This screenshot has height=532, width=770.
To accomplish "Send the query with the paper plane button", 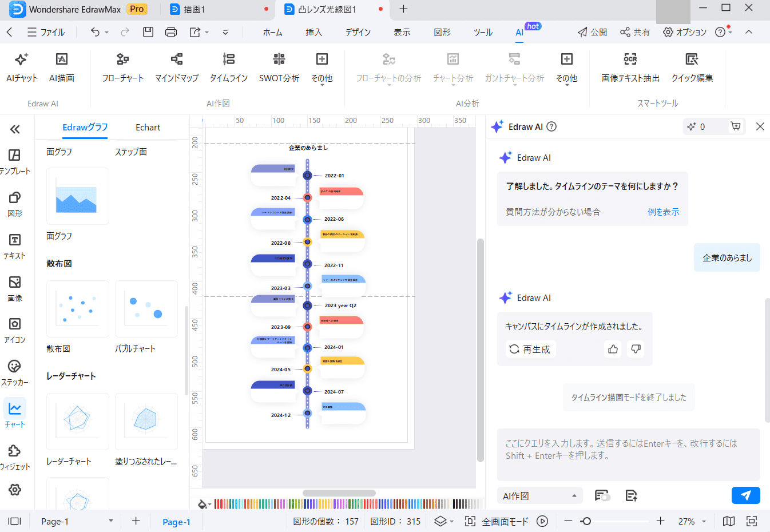I will tap(745, 495).
